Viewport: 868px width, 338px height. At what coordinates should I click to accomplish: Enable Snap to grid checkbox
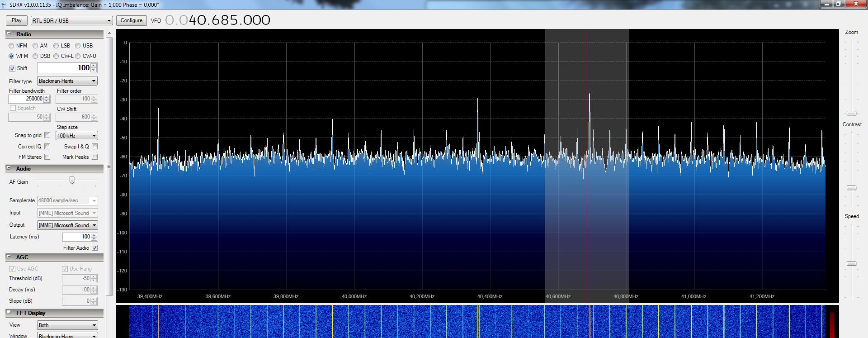[47, 135]
